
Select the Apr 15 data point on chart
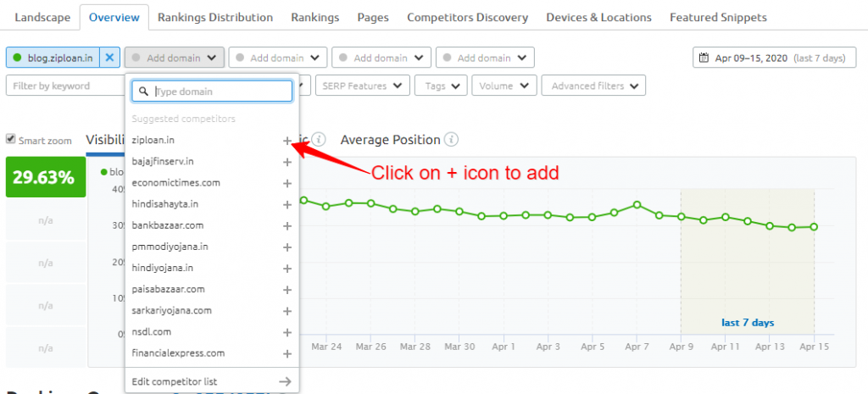[x=814, y=227]
